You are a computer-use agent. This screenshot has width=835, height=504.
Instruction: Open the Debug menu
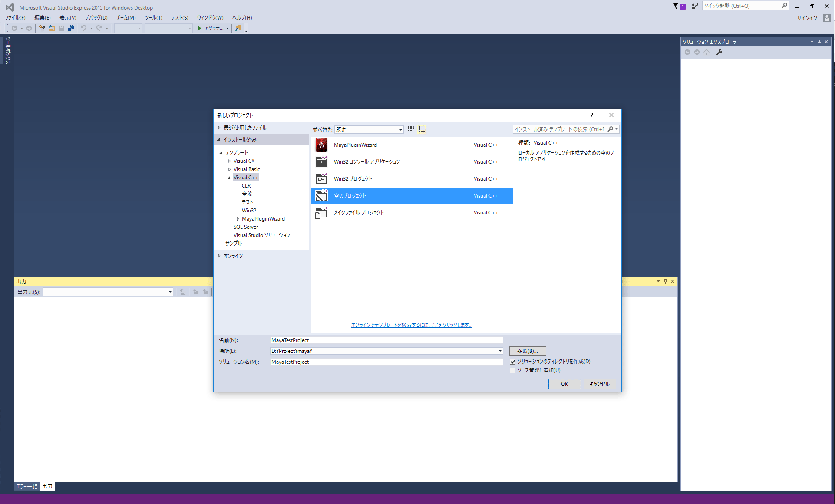[x=96, y=18]
